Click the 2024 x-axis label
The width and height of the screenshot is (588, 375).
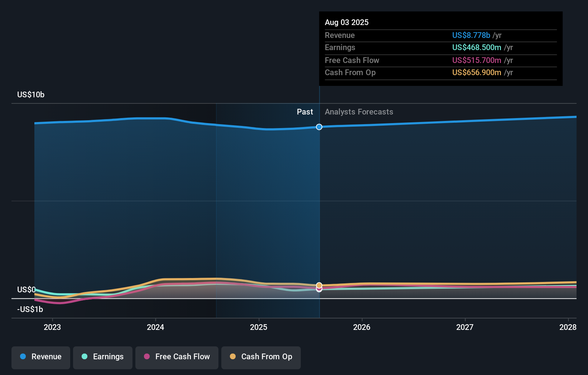(x=155, y=327)
